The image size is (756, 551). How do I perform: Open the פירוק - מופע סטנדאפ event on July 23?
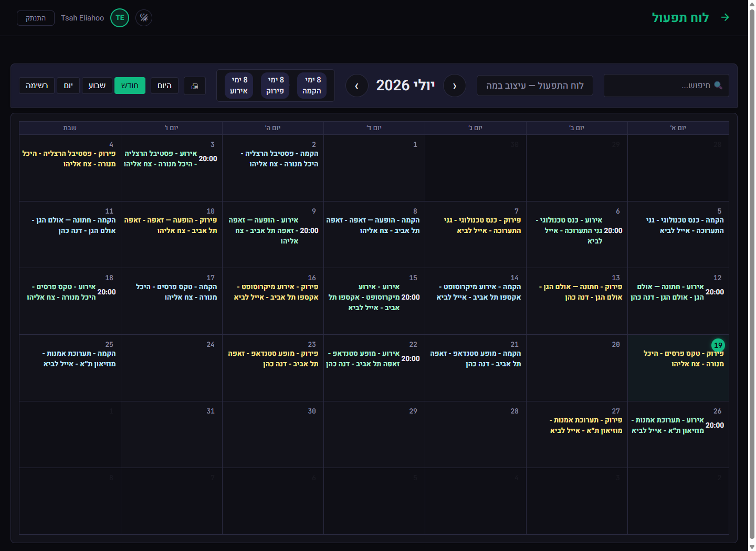[273, 358]
